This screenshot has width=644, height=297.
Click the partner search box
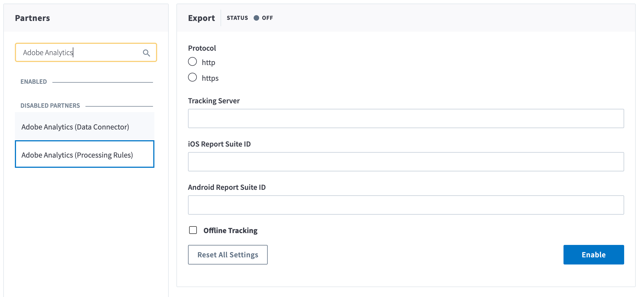coord(86,52)
